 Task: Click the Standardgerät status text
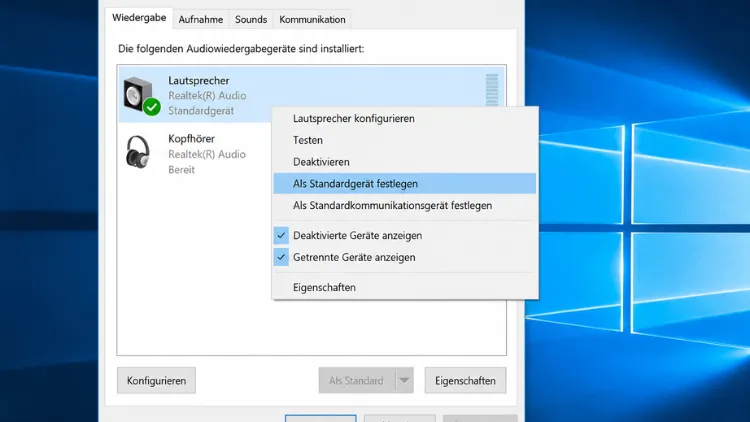[201, 111]
